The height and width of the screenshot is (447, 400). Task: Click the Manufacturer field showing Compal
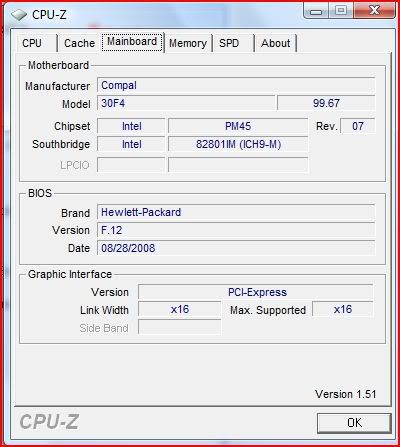(x=236, y=85)
